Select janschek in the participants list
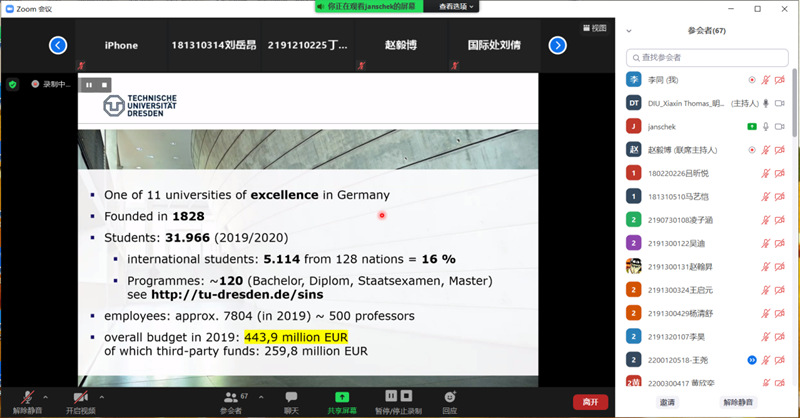Image resolution: width=800 pixels, height=418 pixels. [700, 126]
